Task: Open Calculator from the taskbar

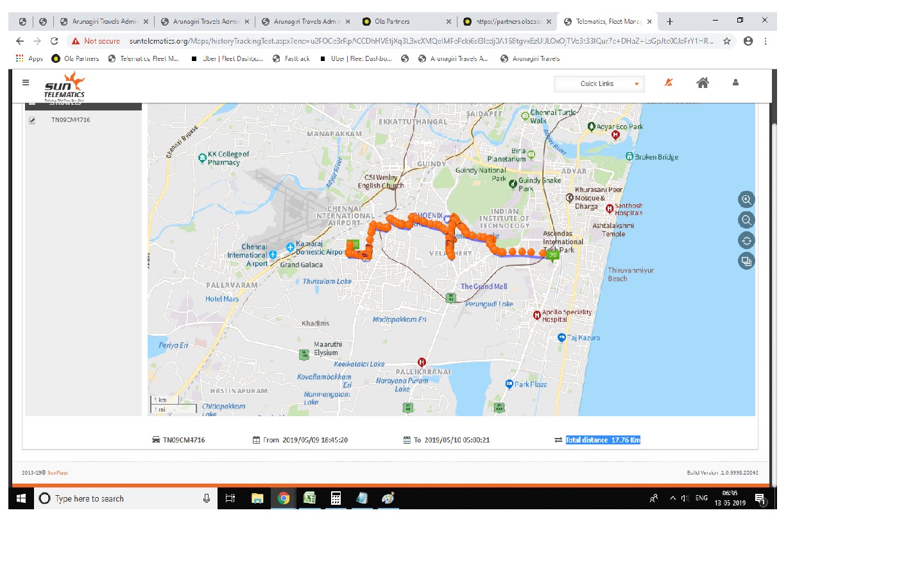Action: point(336,498)
